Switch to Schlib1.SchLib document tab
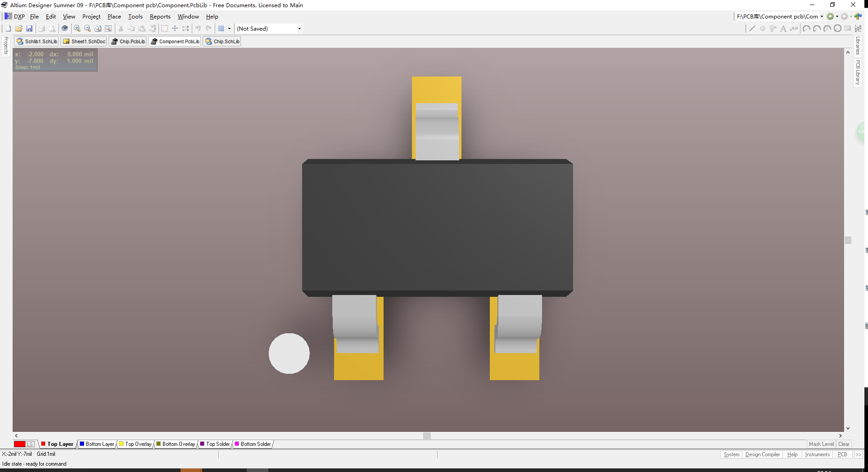This screenshot has height=472, width=868. pyautogui.click(x=36, y=41)
